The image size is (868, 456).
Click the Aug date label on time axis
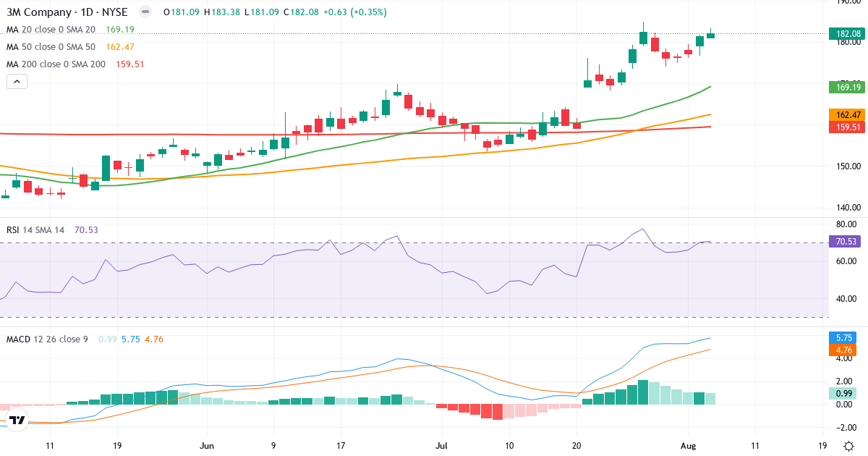[x=687, y=445]
